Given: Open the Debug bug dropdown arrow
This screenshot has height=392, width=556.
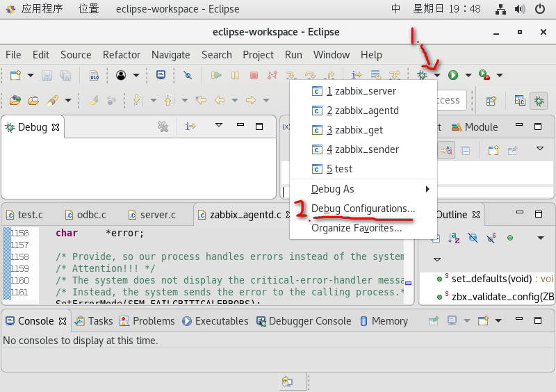Looking at the screenshot, I should [x=437, y=75].
